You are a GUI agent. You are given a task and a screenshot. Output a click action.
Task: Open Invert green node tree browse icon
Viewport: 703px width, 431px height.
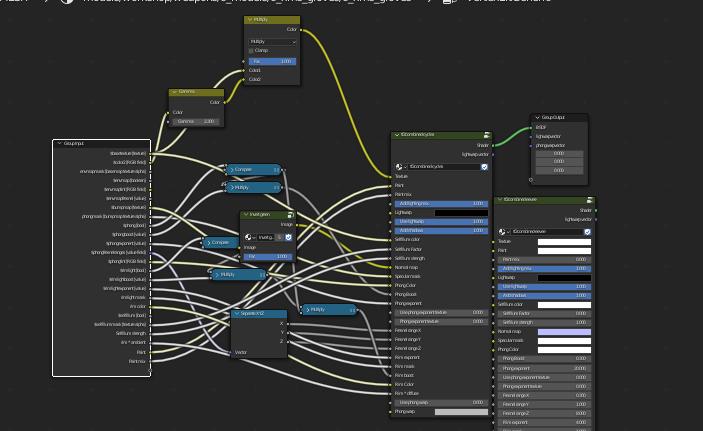[x=250, y=237]
